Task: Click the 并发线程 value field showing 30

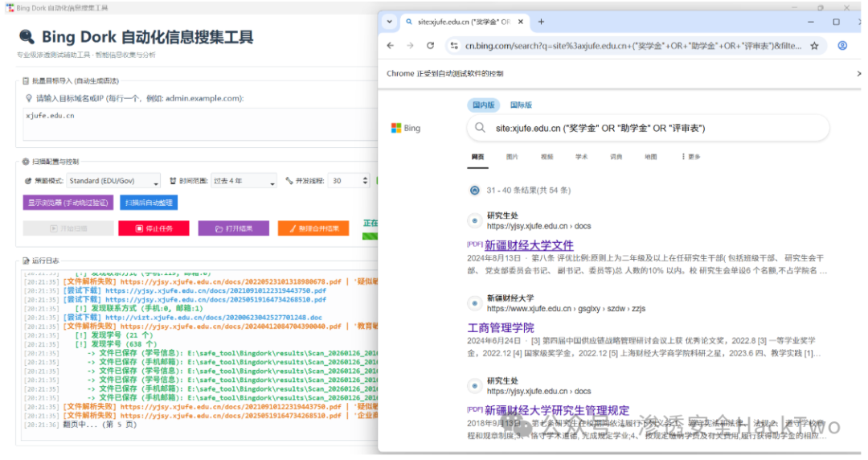Action: [x=344, y=181]
